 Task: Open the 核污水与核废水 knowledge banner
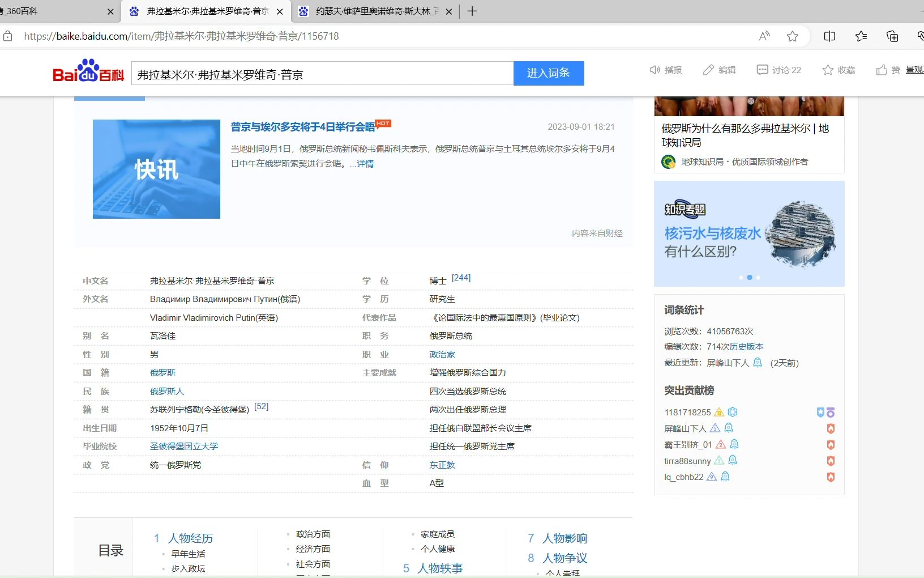pos(749,233)
